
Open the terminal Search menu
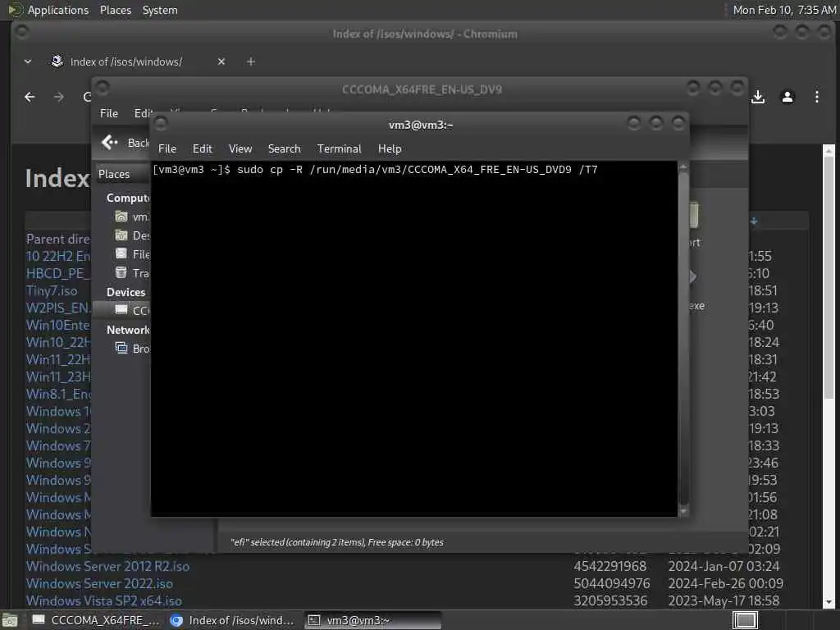click(x=284, y=149)
